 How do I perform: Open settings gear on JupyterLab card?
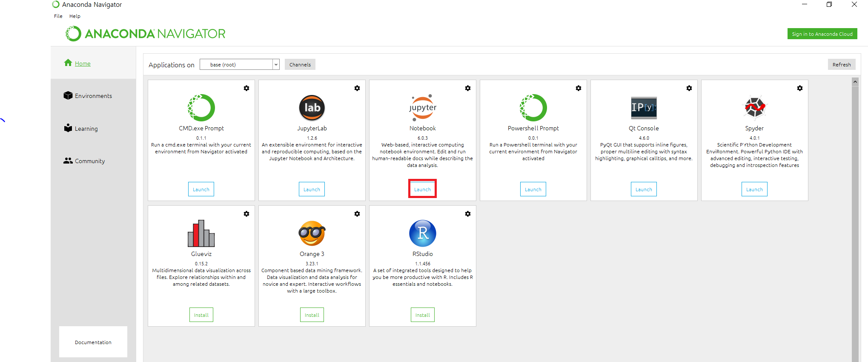click(357, 88)
